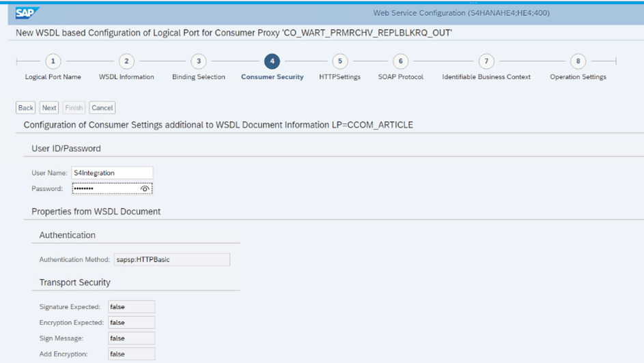This screenshot has height=363, width=644.
Task: Click the 'User Name:' label
Action: pos(49,173)
